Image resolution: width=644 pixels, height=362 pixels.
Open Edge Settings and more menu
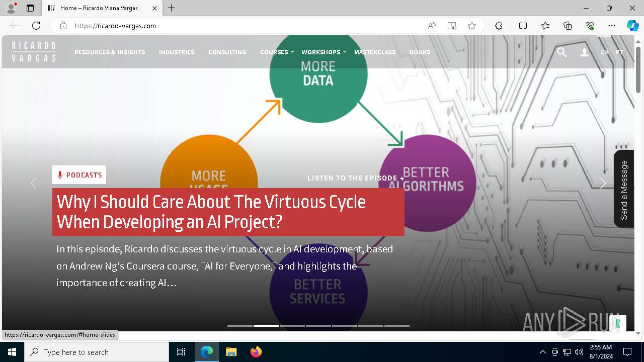point(612,26)
